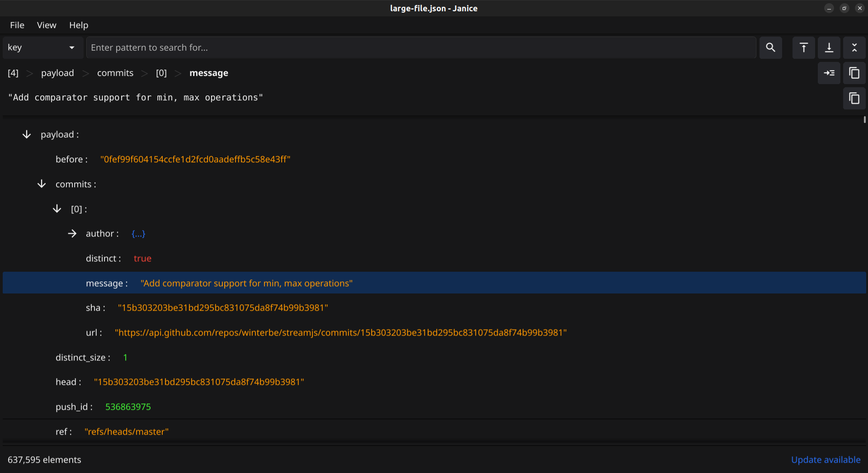Jump to bottom of document icon
This screenshot has width=868, height=473.
coord(829,47)
